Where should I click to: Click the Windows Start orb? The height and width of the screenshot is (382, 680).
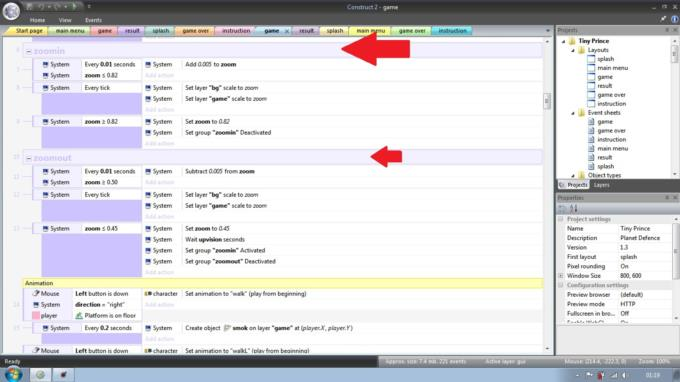(13, 374)
